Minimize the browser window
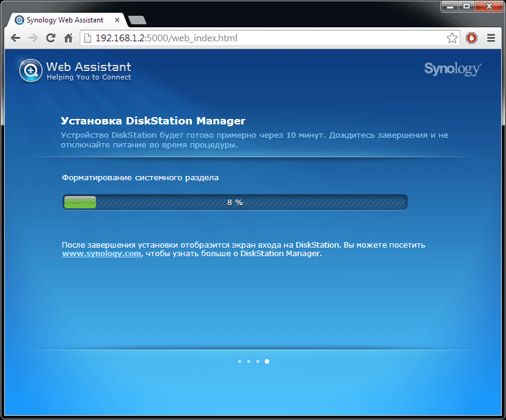 click(450, 6)
